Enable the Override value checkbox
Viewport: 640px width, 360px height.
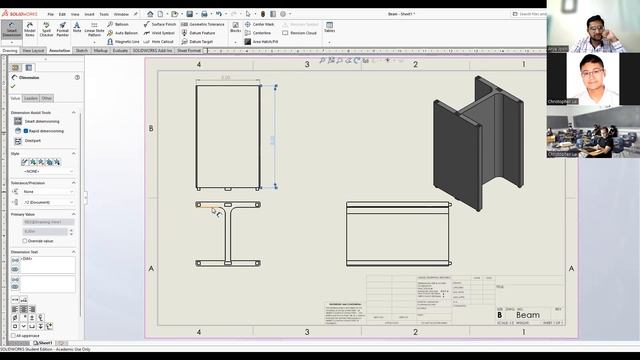click(25, 241)
